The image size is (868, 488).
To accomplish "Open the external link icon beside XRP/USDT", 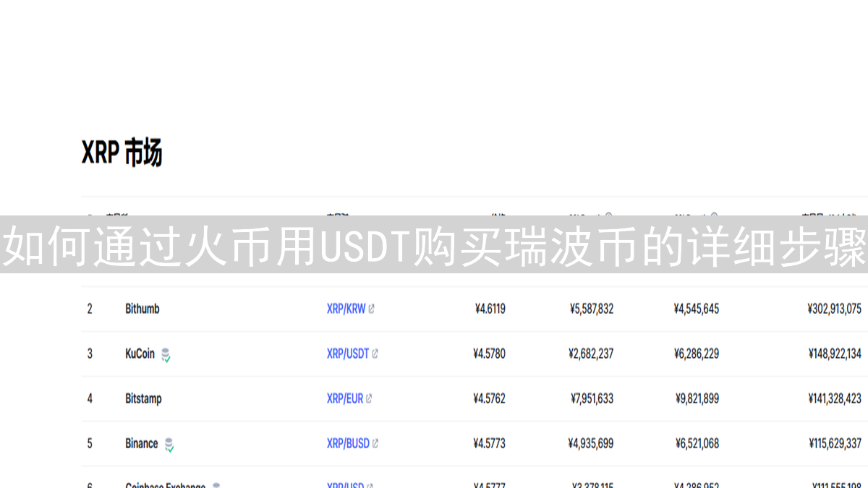I will click(375, 354).
